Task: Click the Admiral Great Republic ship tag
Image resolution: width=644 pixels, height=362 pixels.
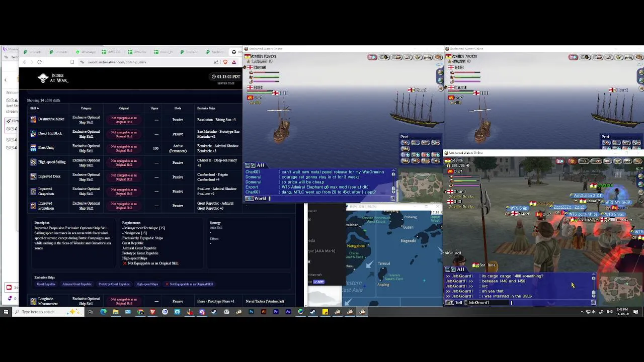Action: pos(77,284)
